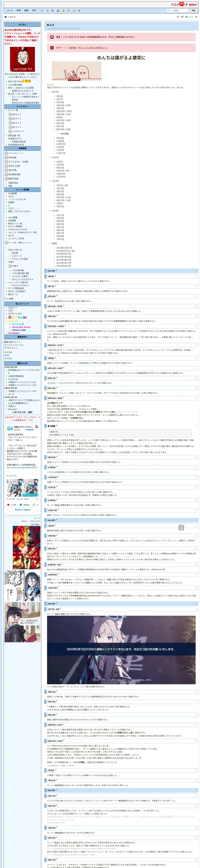200x868 pixels.
Task: Click the reply bubble on the tweet
Action: coord(21,505)
